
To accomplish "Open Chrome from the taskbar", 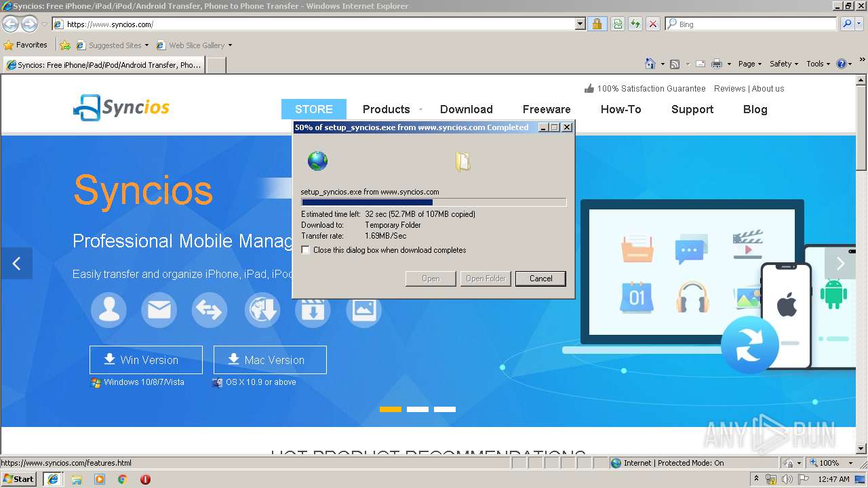I will (122, 479).
